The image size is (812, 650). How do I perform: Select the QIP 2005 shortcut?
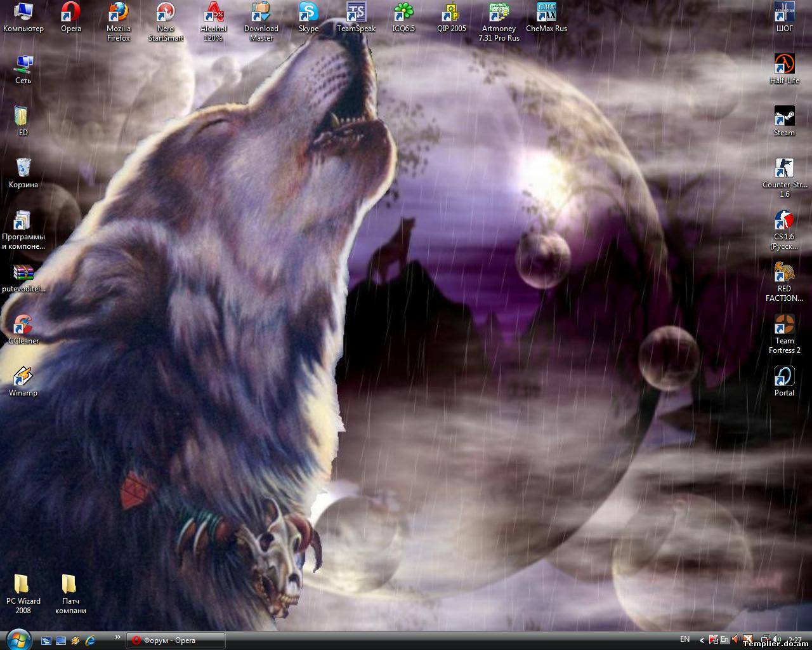click(x=451, y=17)
